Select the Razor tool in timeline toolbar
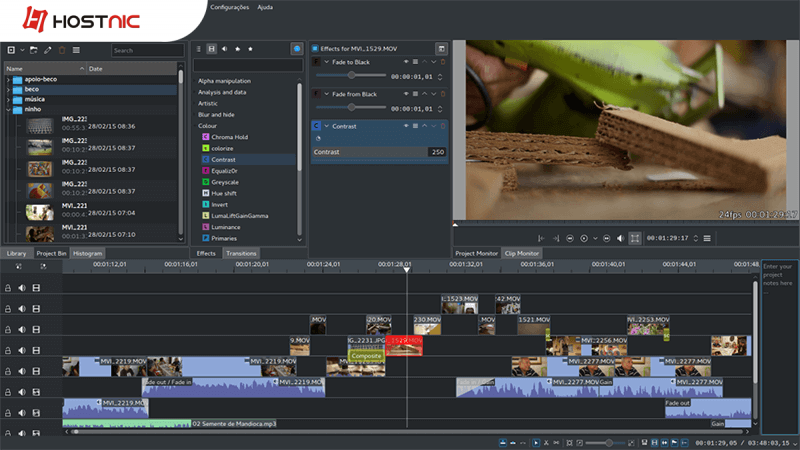The height and width of the screenshot is (450, 800). [x=546, y=443]
